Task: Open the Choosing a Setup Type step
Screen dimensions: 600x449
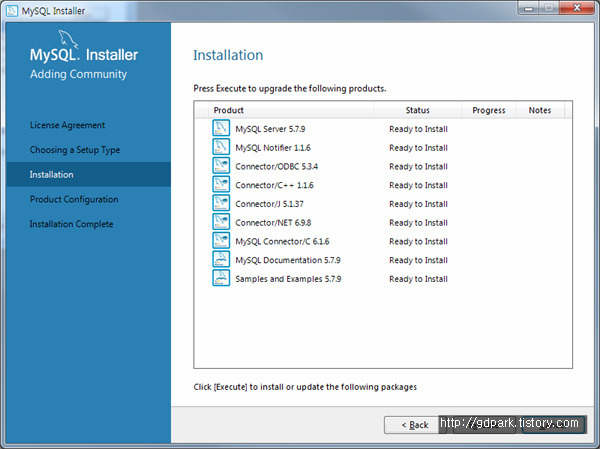Action: [x=75, y=150]
